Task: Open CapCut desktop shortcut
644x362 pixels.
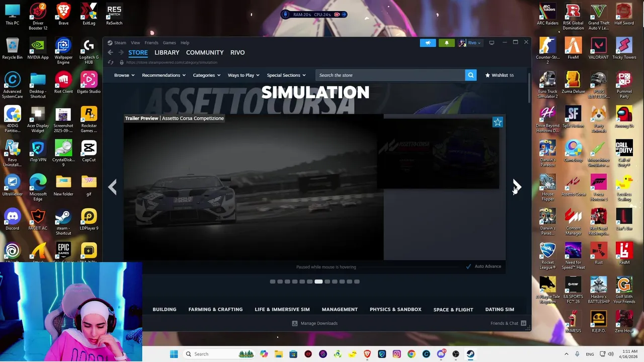Action: (x=89, y=151)
